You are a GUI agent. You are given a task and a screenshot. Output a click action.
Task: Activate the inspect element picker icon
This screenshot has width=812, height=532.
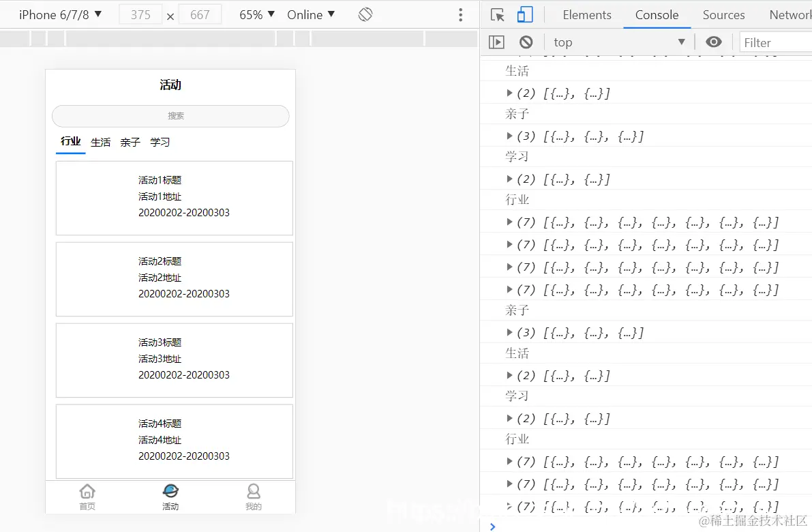click(497, 15)
